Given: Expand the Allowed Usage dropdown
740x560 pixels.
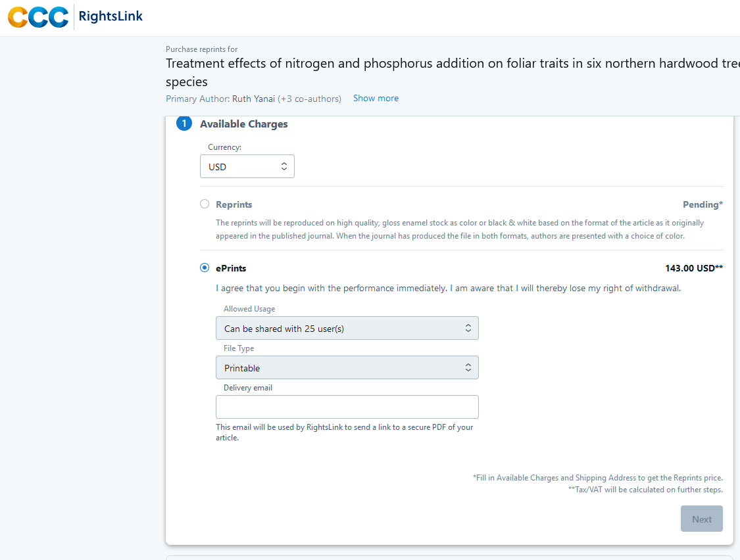Looking at the screenshot, I should (347, 329).
